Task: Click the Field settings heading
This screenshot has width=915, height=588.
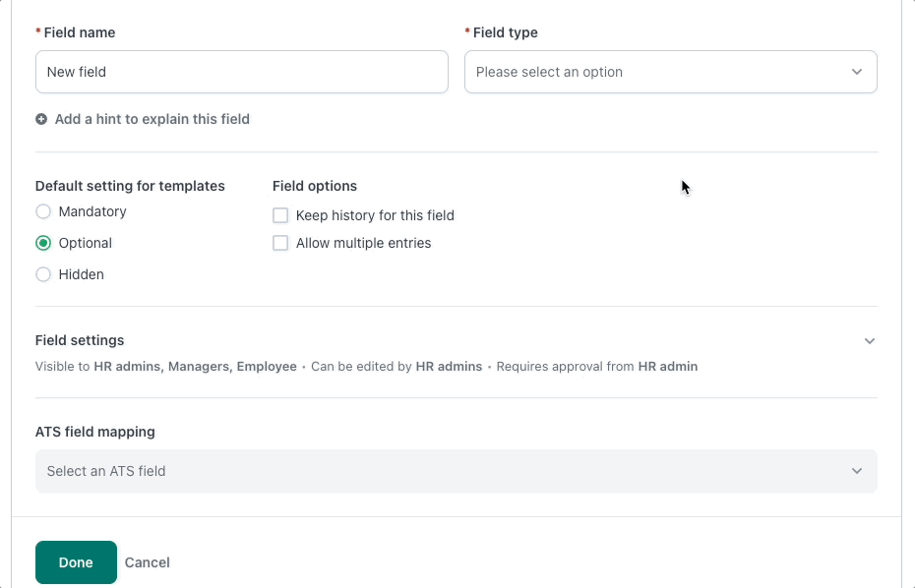Action: (x=80, y=340)
